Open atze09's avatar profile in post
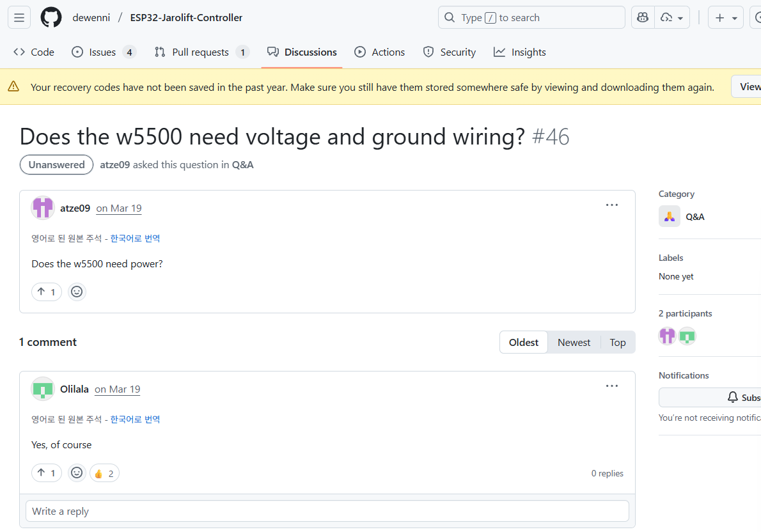Screen dimensions: 761x532 coord(43,208)
